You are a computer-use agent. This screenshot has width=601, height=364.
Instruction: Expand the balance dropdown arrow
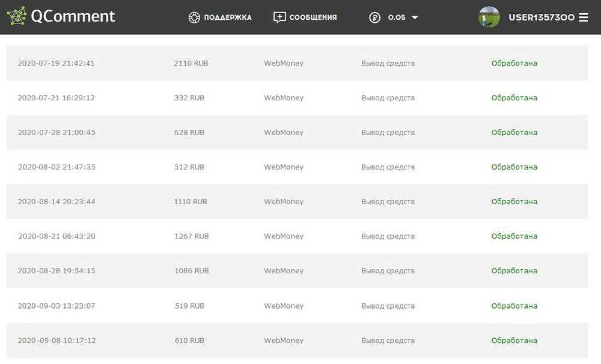[x=415, y=17]
